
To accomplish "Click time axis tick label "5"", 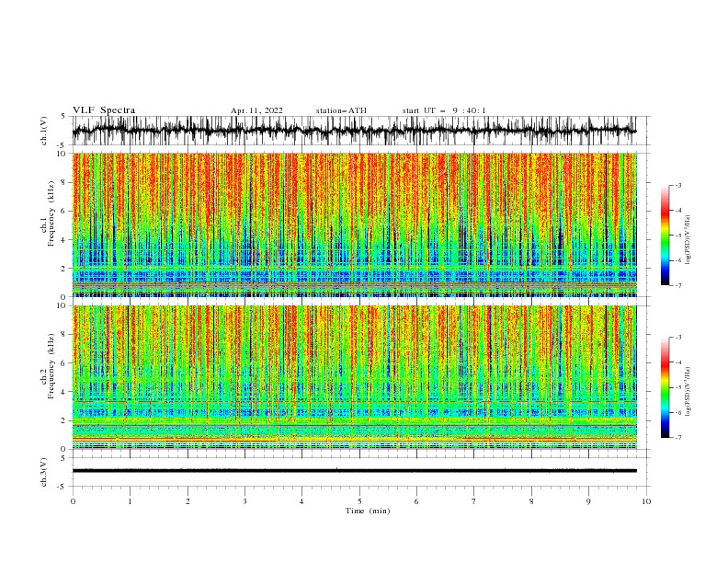I will (359, 501).
